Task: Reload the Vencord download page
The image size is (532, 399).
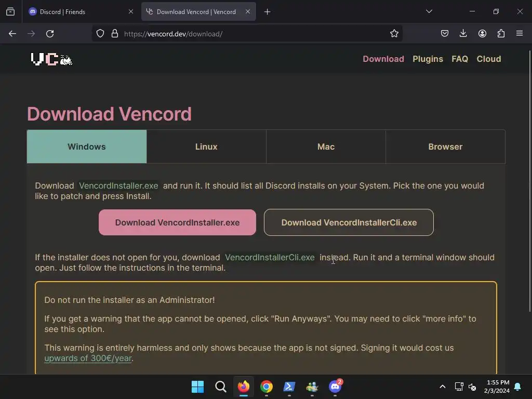Action: pos(50,34)
